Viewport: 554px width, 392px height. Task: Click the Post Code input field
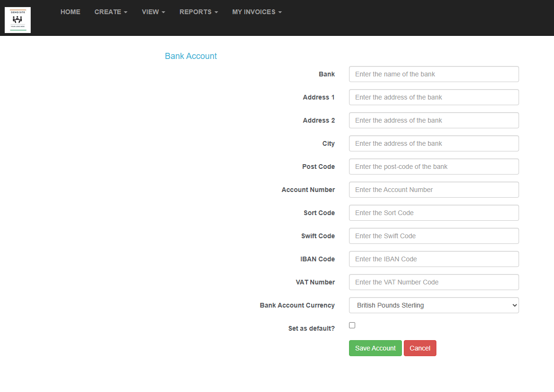click(x=434, y=167)
